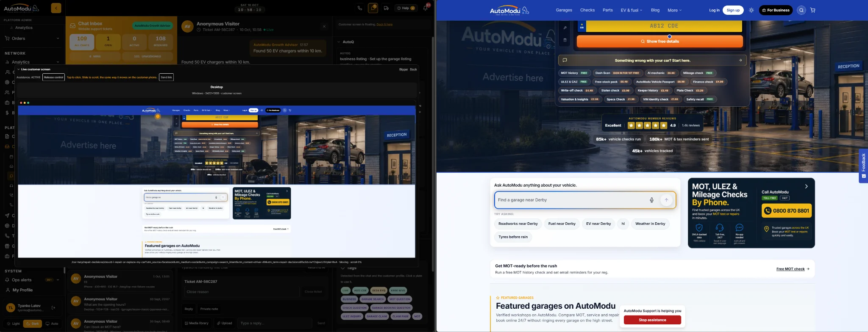
Task: Open the EV & fuel dropdown on website
Action: pyautogui.click(x=632, y=10)
